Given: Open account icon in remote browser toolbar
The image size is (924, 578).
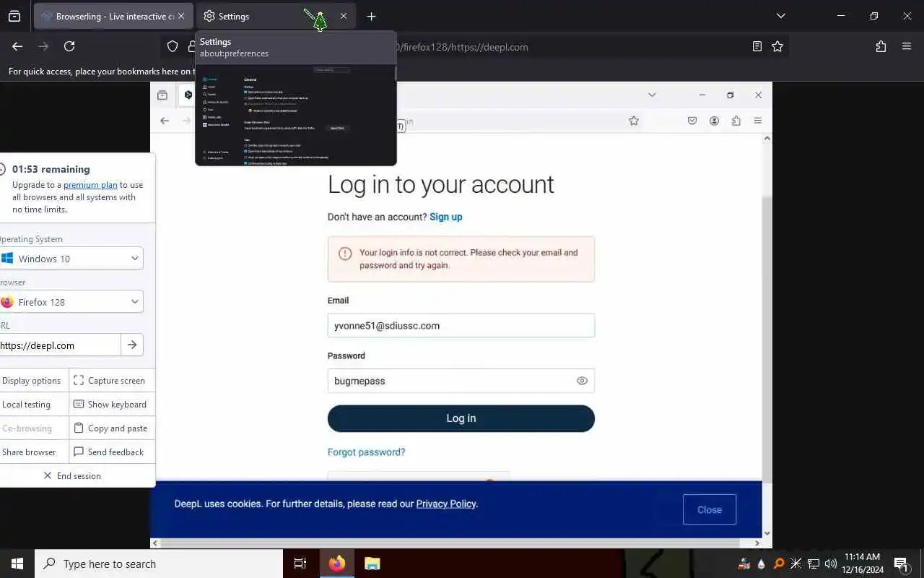Looking at the screenshot, I should tap(714, 121).
